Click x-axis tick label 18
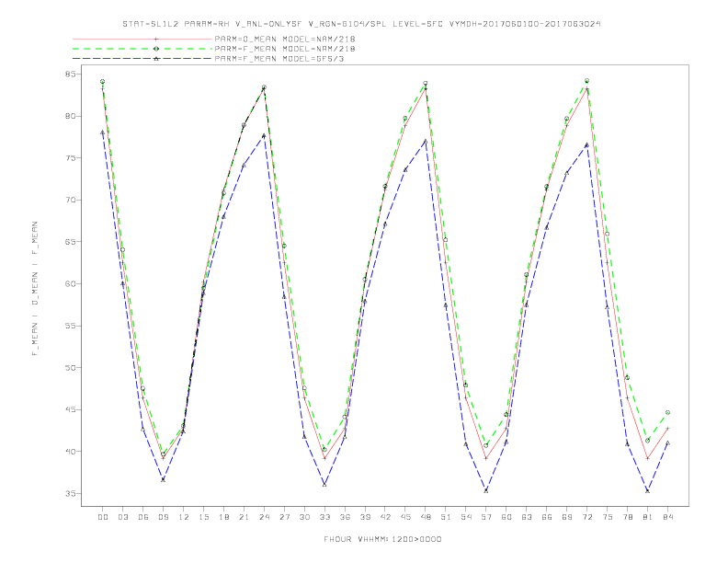The height and width of the screenshot is (563, 728). point(223,517)
